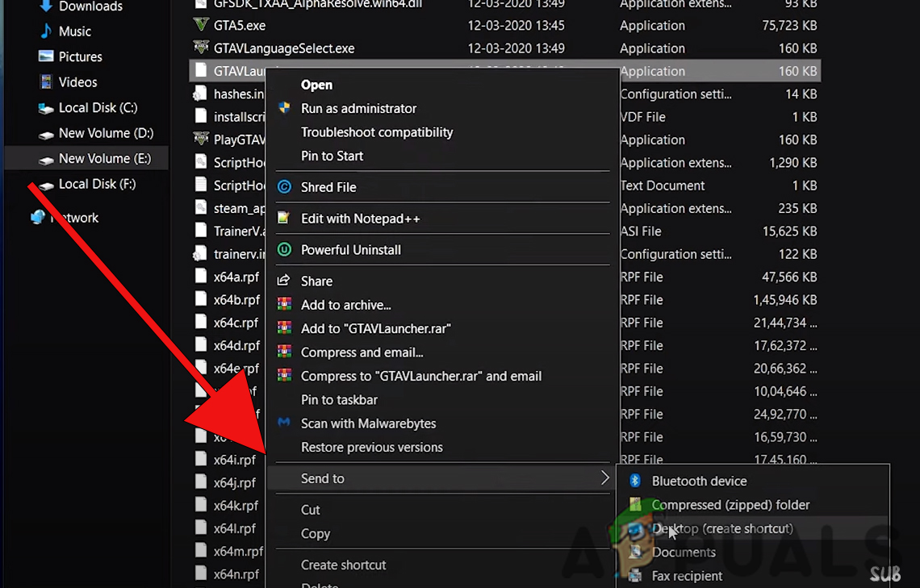Click the Compressed (zipped) folder icon
Viewport: 920px width, 588px height.
[634, 504]
